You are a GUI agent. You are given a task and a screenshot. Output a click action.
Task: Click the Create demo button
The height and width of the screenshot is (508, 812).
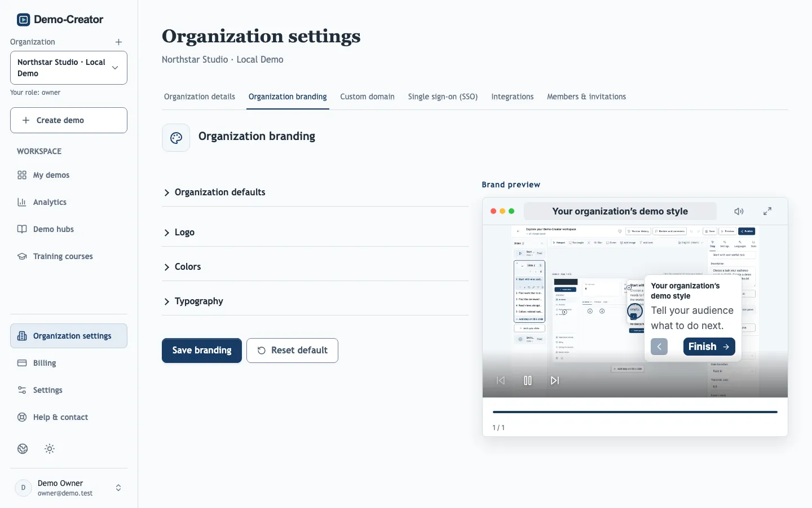point(69,120)
